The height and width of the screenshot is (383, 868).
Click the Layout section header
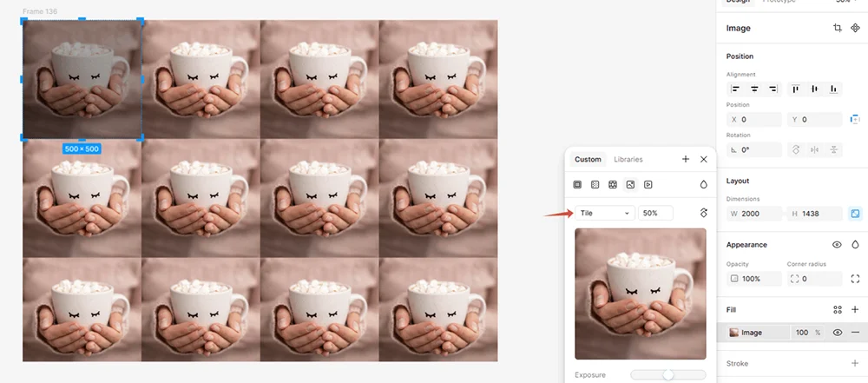(737, 181)
